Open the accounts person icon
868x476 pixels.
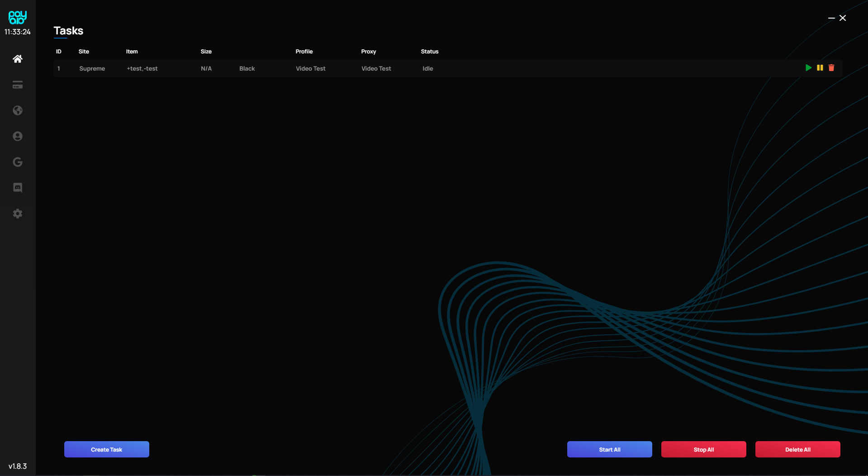(18, 136)
